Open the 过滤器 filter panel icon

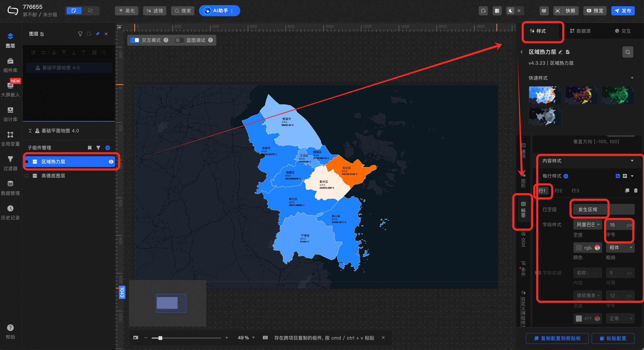pyautogui.click(x=10, y=163)
